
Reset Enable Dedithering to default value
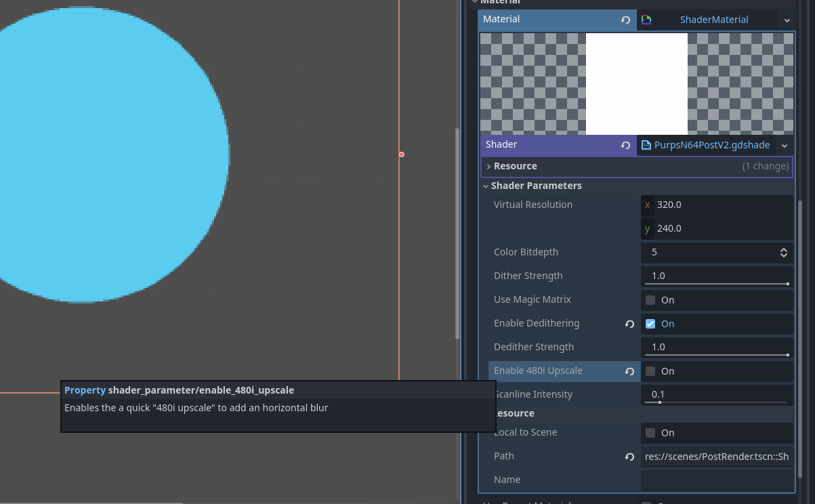tap(629, 324)
